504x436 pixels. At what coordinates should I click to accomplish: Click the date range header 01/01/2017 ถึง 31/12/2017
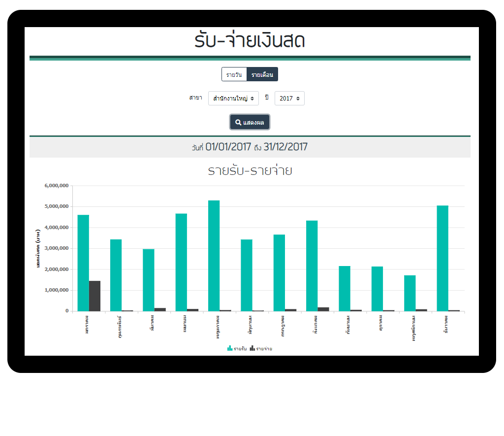pyautogui.click(x=250, y=147)
